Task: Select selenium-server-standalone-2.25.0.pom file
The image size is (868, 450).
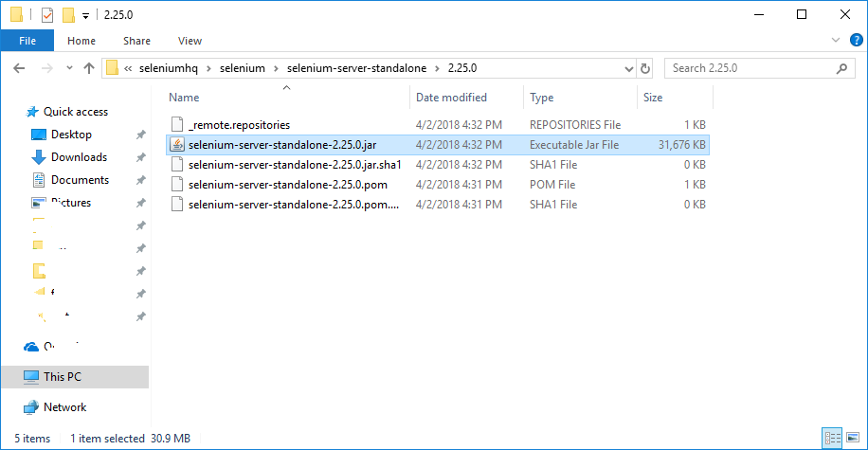Action: pyautogui.click(x=288, y=185)
